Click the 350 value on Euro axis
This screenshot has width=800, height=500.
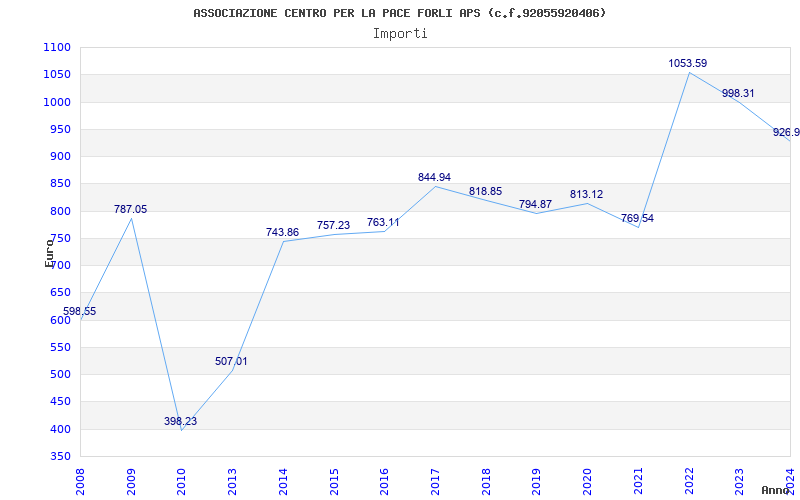[x=60, y=457]
